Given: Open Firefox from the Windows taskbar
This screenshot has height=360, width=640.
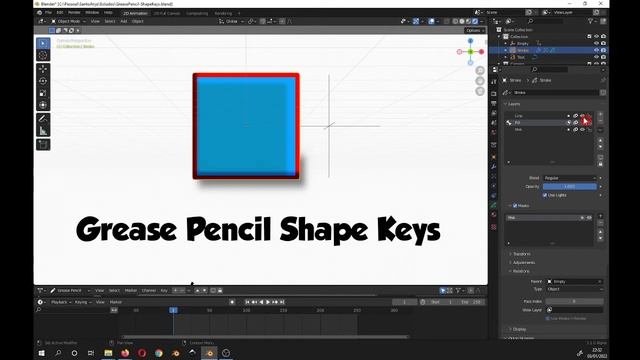Looking at the screenshot, I should click(x=125, y=353).
